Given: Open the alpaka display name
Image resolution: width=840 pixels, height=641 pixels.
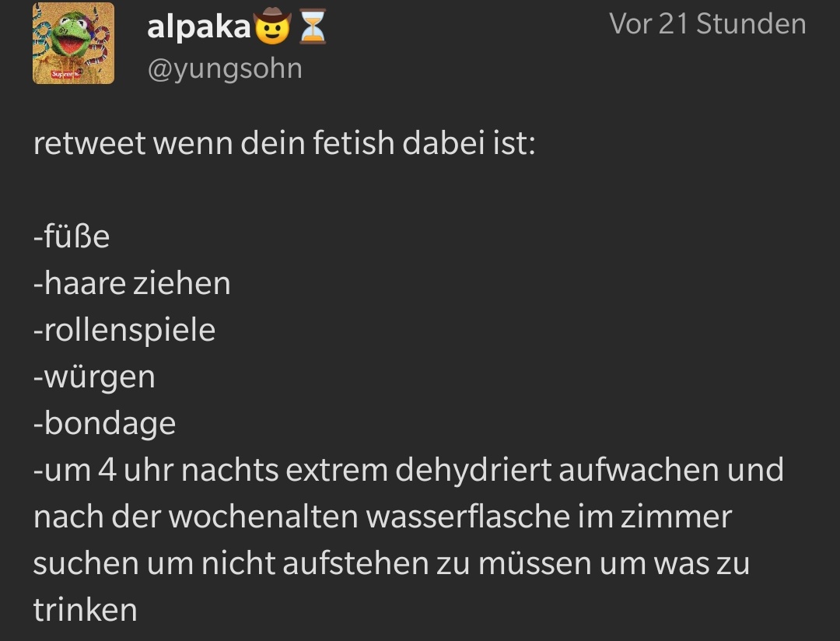Looking at the screenshot, I should coord(199,28).
